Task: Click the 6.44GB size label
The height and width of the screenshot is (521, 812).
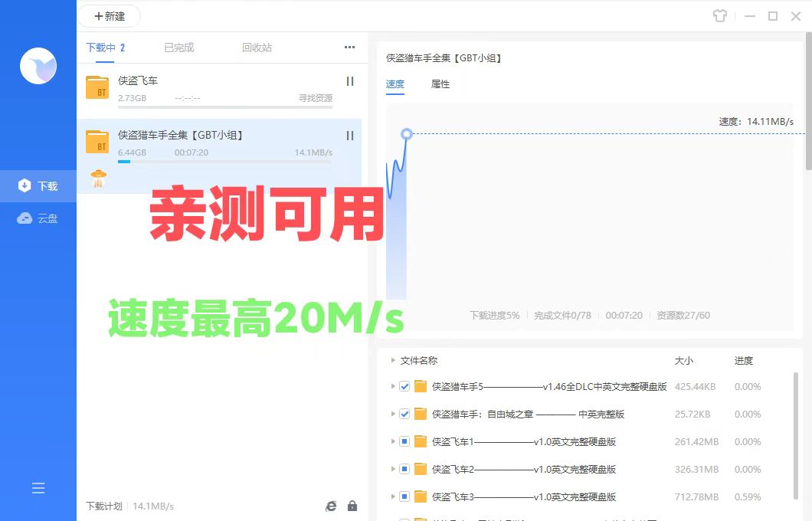Action: [132, 152]
